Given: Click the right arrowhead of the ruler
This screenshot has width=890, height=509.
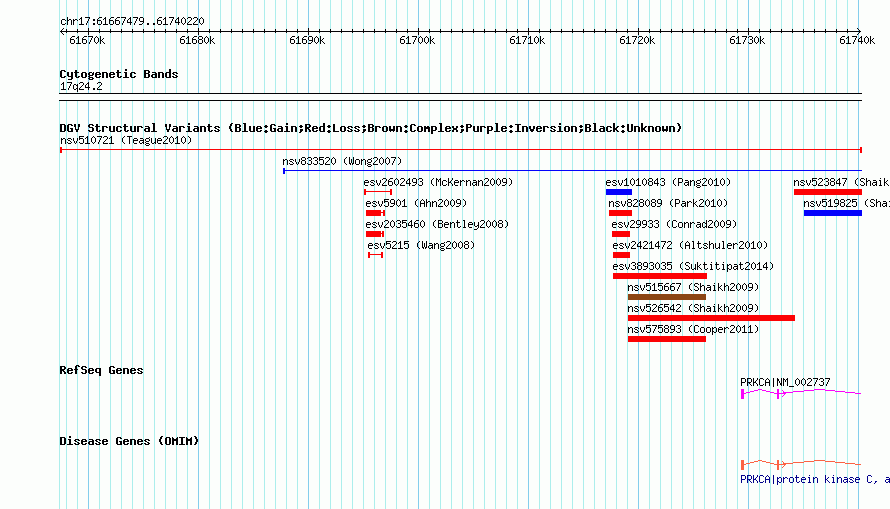Looking at the screenshot, I should (x=859, y=32).
